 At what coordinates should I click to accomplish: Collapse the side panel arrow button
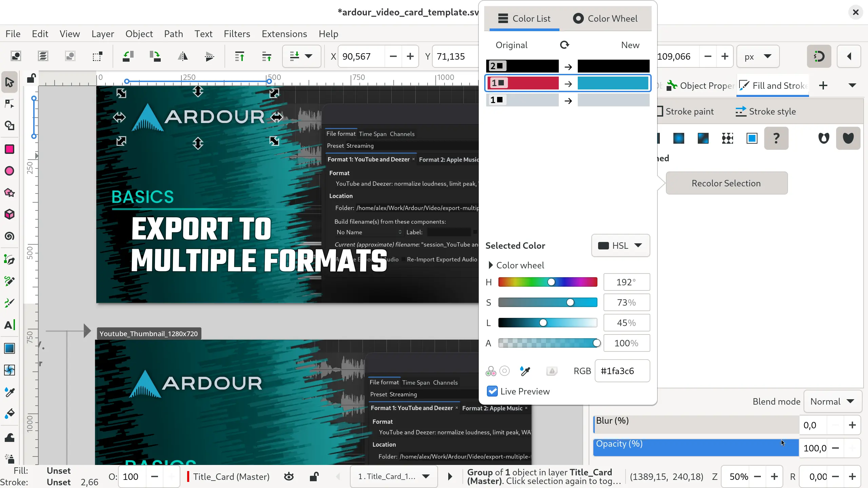coord(849,56)
